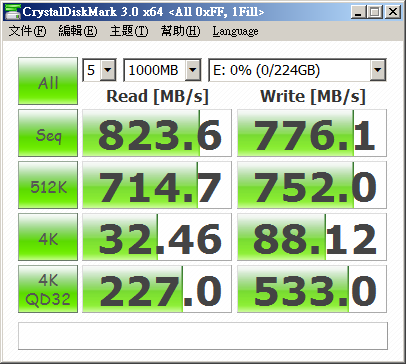Open the test count dropdown showing 5
Viewport: 406px width, 364px height.
99,70
